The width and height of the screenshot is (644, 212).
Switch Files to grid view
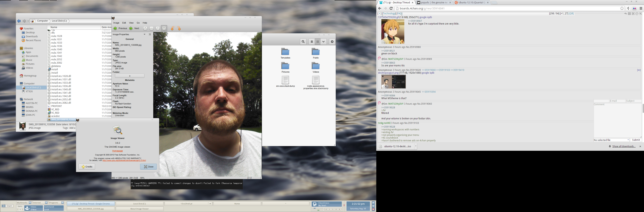(317, 42)
